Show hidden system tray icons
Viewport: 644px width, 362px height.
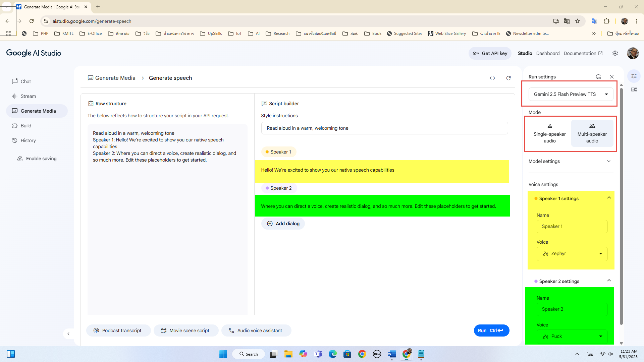tap(577, 354)
